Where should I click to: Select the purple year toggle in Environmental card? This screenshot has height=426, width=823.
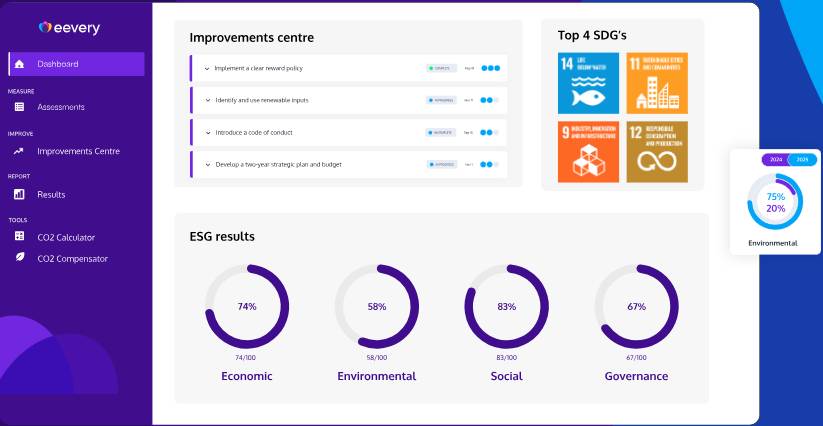click(x=775, y=159)
